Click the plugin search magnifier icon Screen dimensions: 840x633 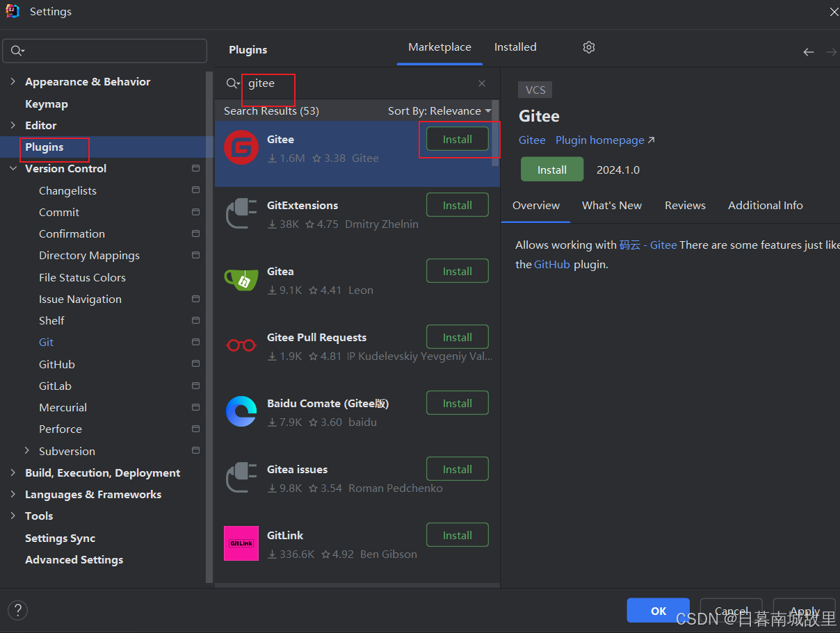coord(233,83)
